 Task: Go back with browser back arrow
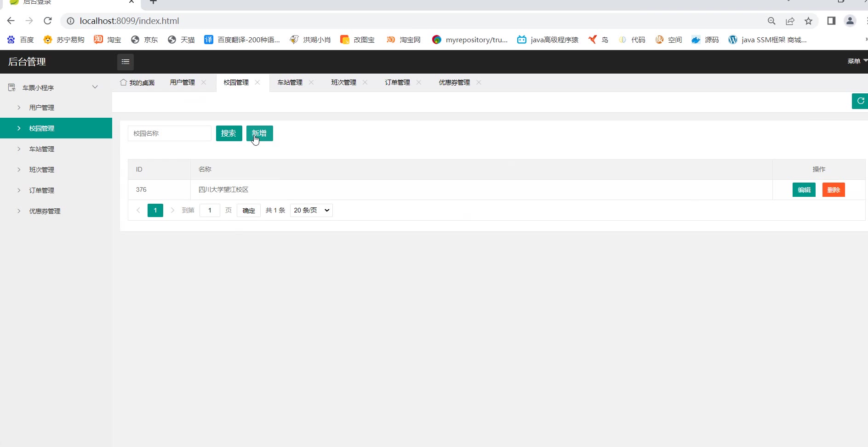click(11, 21)
